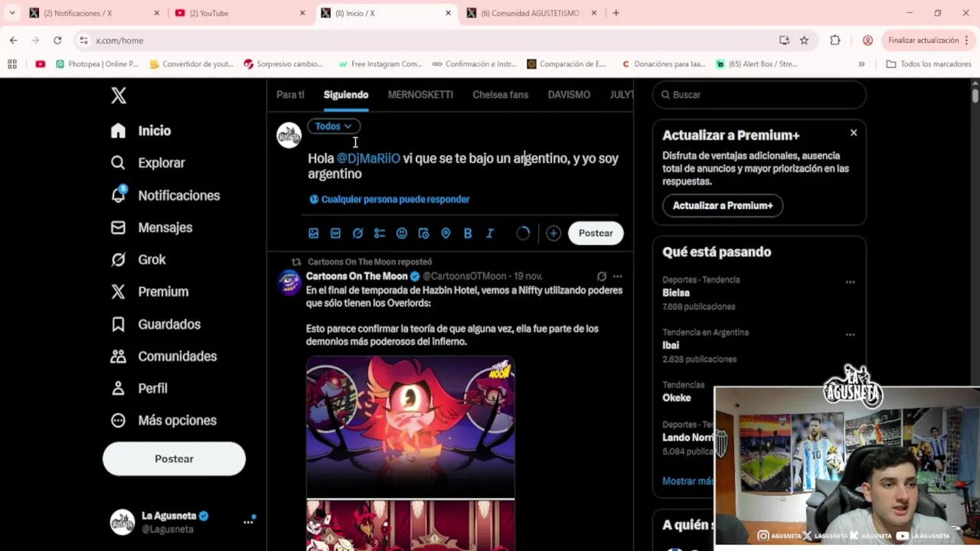Bookmark this page with the star
The height and width of the screenshot is (551, 980).
804,41
